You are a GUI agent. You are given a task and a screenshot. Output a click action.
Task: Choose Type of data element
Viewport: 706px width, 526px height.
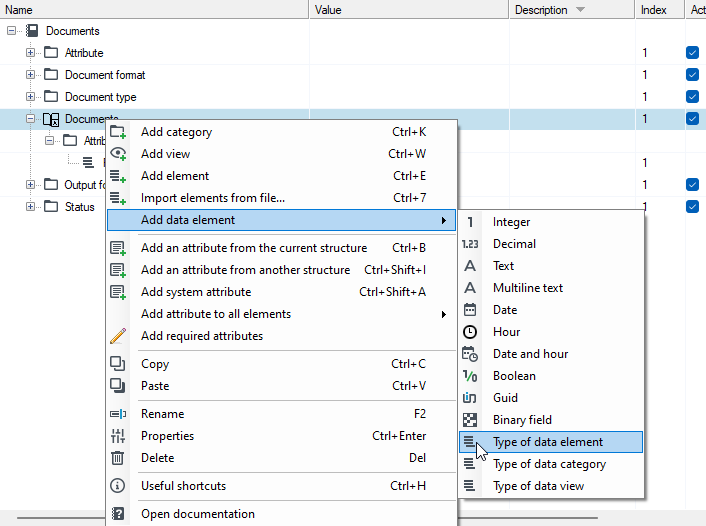coord(551,442)
